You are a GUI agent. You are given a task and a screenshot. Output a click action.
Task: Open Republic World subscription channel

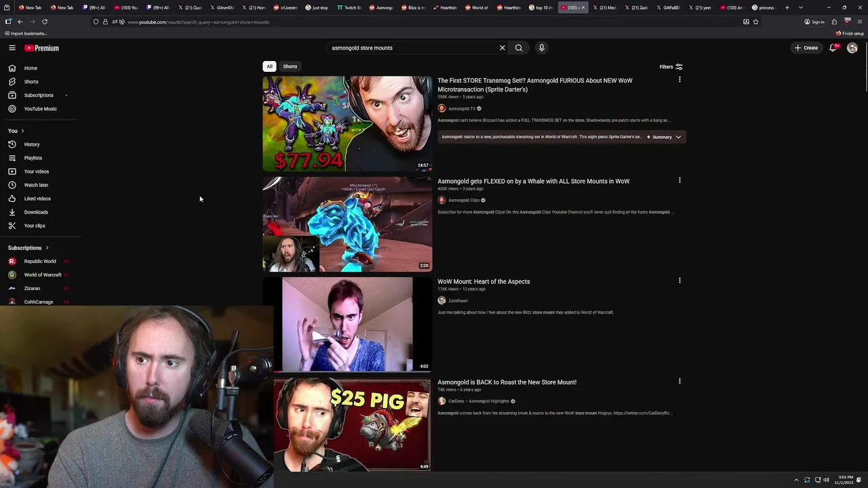(x=40, y=262)
